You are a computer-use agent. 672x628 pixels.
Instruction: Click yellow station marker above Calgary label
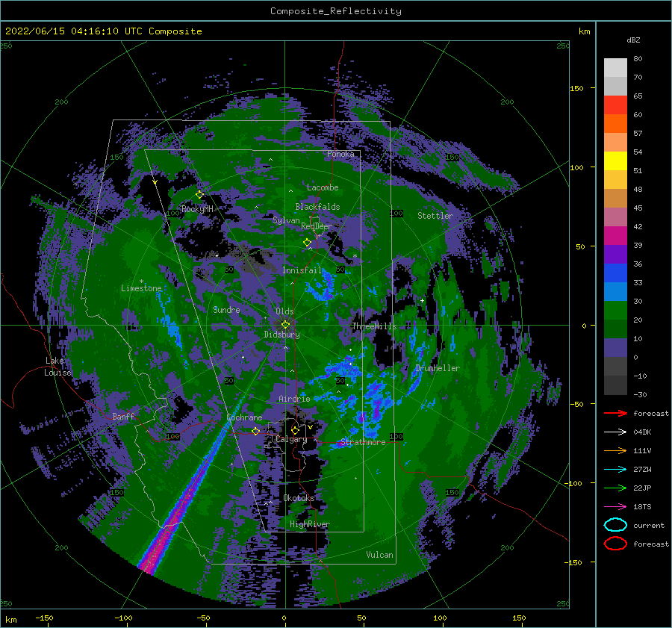[295, 430]
